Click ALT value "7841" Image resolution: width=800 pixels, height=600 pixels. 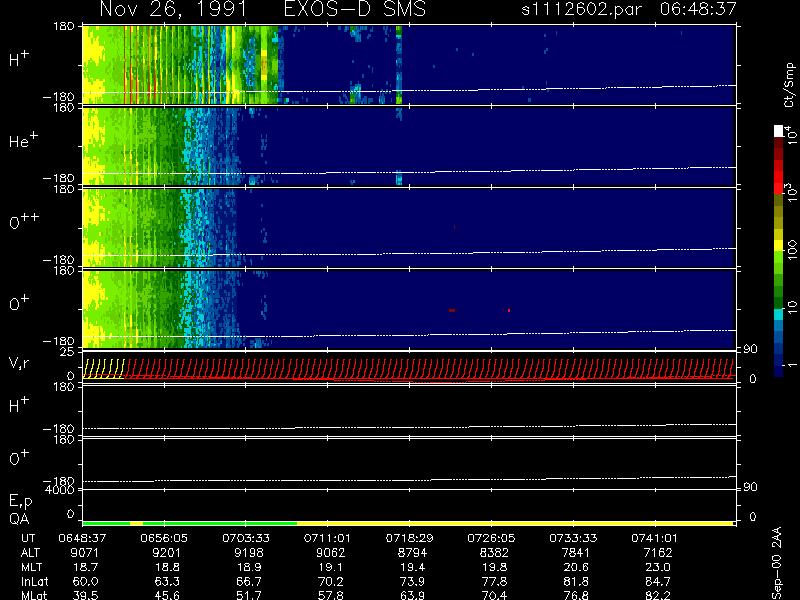coord(576,553)
